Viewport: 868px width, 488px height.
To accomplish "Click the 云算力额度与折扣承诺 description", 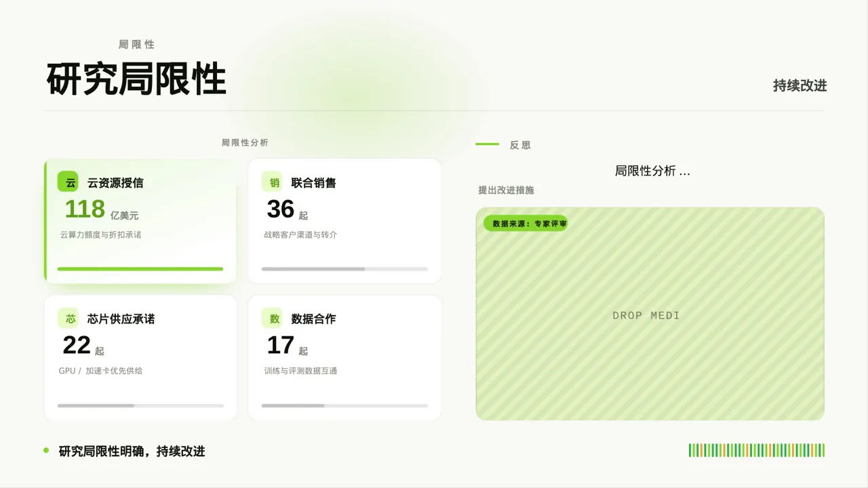I will coord(100,235).
